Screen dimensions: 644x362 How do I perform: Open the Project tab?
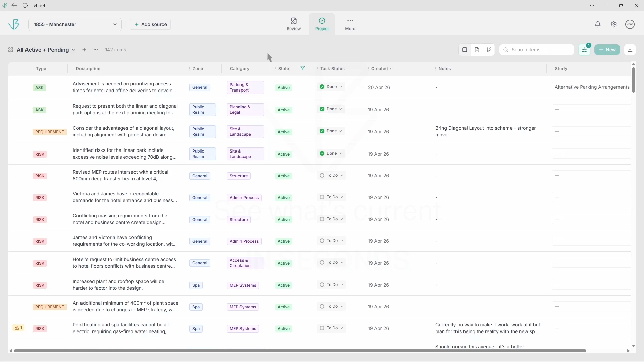click(x=322, y=24)
